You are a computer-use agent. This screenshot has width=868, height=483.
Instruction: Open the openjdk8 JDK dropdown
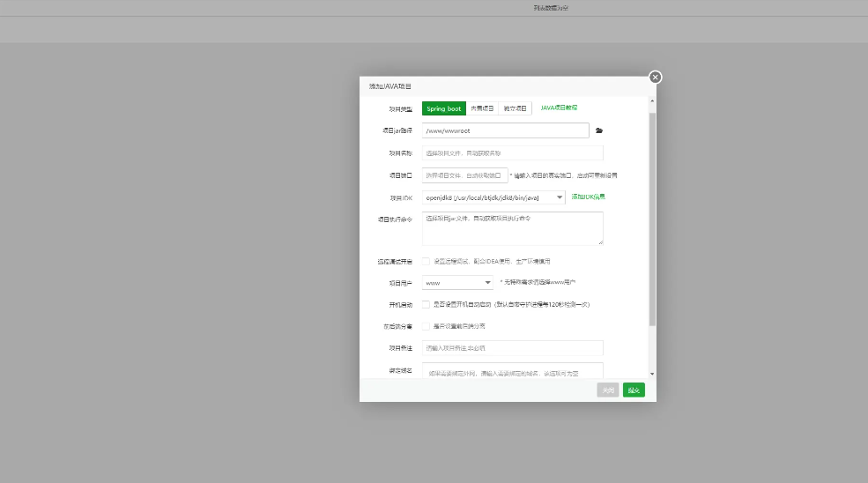coord(493,197)
